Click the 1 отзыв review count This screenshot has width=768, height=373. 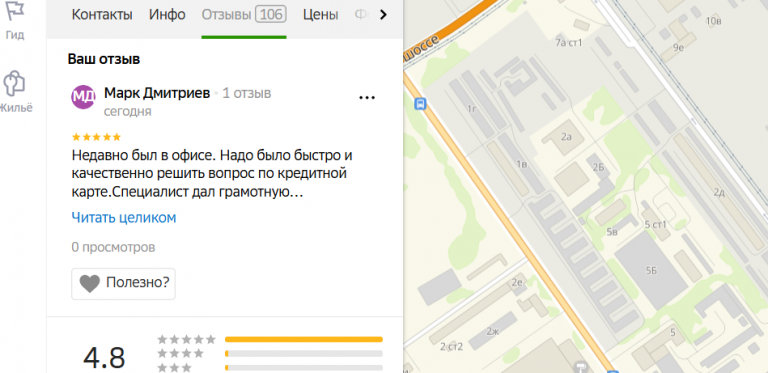pyautogui.click(x=246, y=93)
